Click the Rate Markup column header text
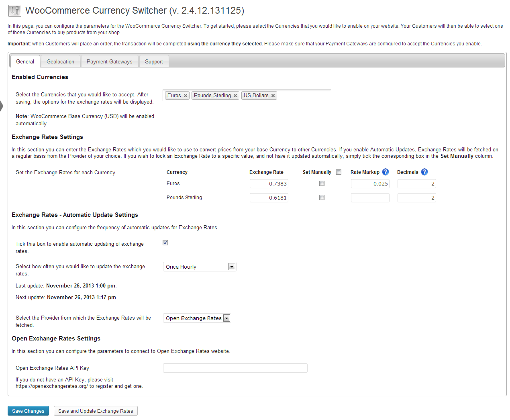The image size is (510, 420). pos(365,172)
